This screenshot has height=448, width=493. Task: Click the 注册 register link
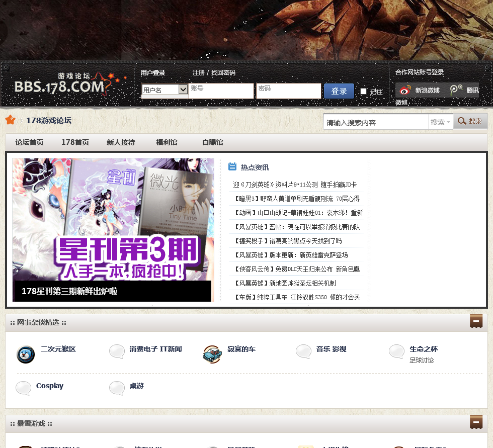[199, 72]
